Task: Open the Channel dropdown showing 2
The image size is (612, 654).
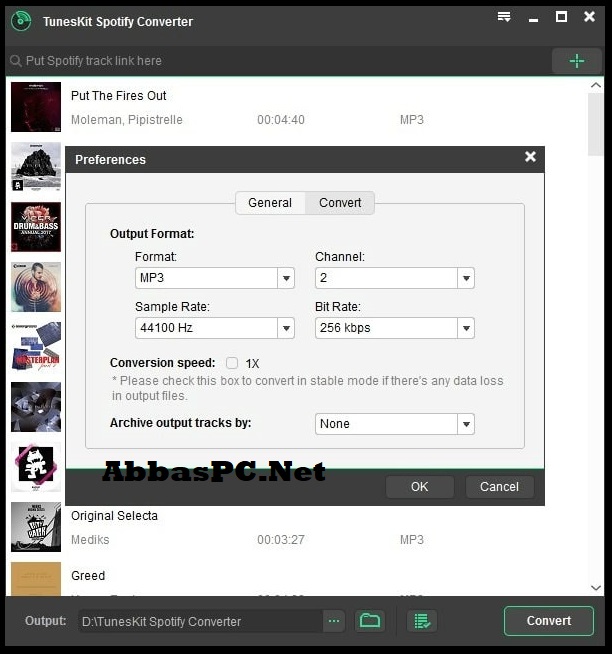Action: tap(395, 278)
